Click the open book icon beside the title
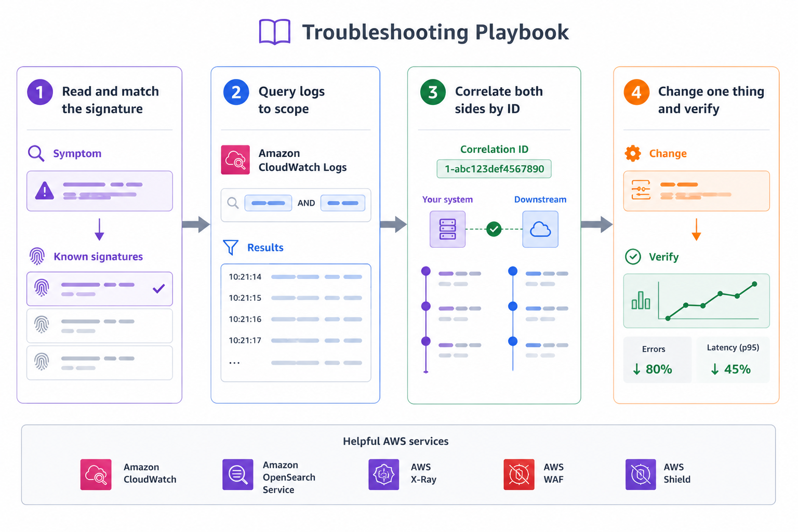 [x=275, y=32]
